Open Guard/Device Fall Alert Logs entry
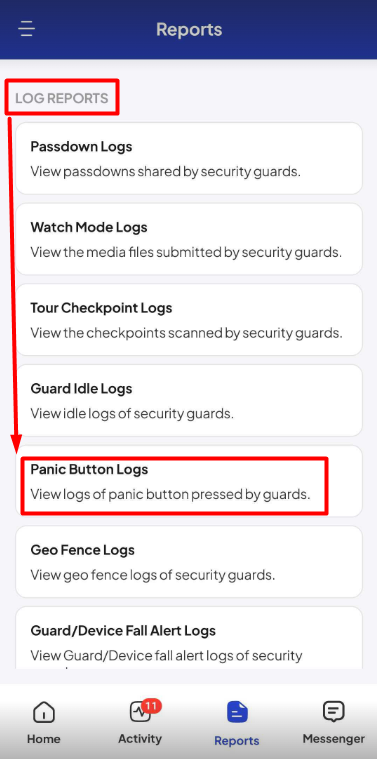This screenshot has width=377, height=759. (x=189, y=638)
